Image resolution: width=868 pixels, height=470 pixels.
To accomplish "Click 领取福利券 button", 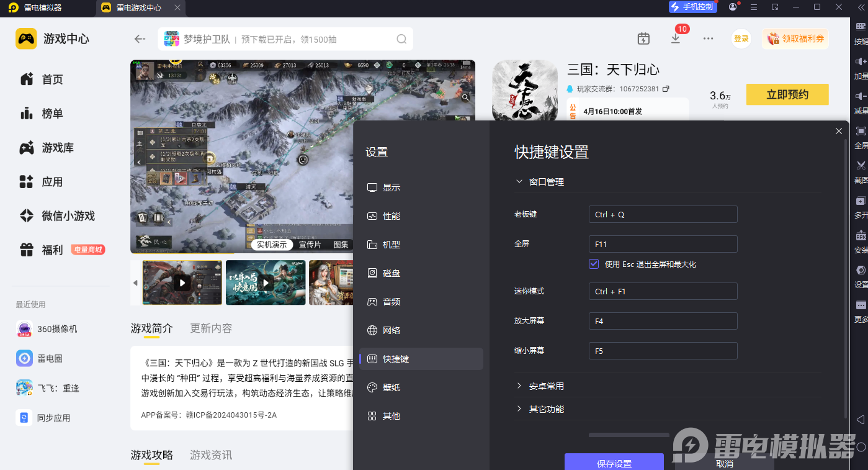I will pos(795,38).
